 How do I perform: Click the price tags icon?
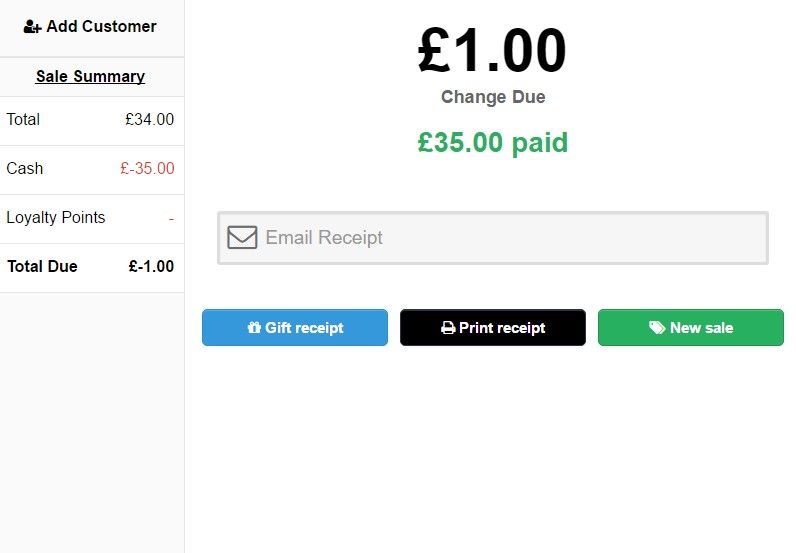[657, 328]
